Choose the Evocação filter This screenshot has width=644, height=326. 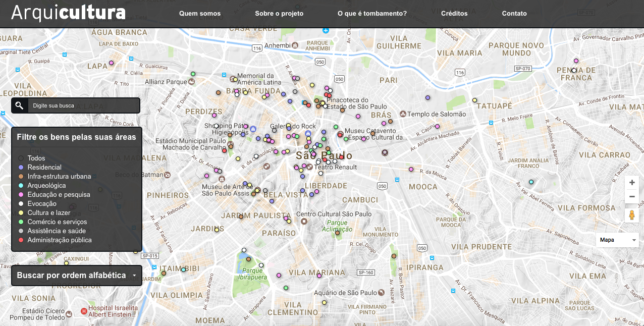pos(37,204)
